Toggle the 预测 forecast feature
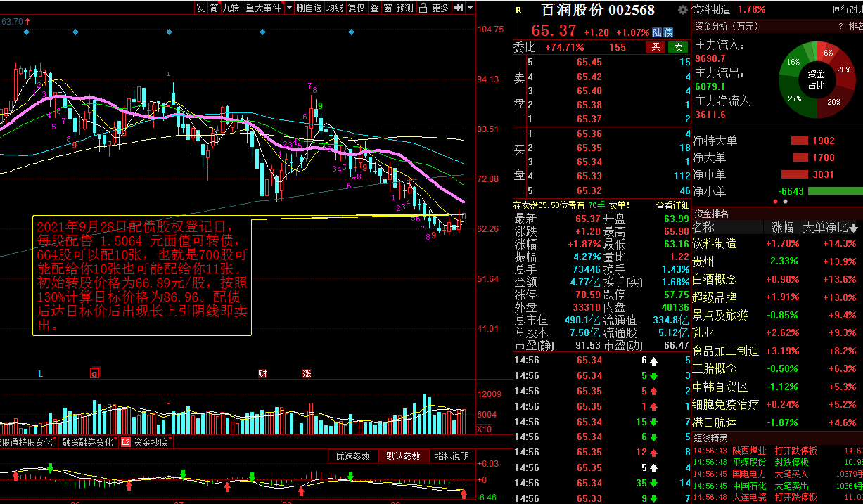 point(405,8)
